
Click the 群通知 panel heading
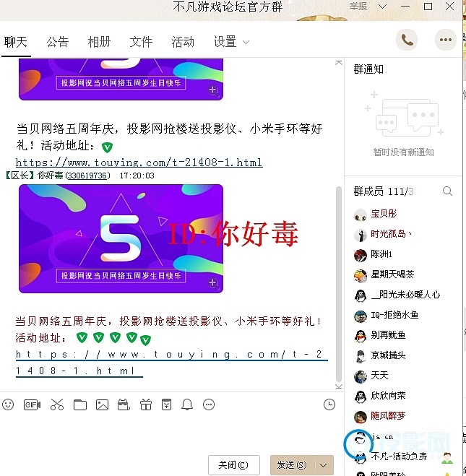pos(368,69)
